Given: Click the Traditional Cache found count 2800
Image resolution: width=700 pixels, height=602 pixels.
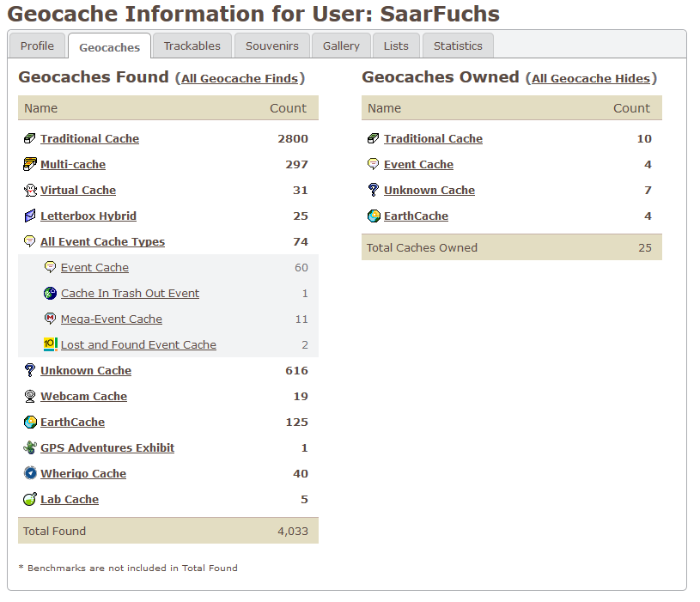Looking at the screenshot, I should coord(293,139).
